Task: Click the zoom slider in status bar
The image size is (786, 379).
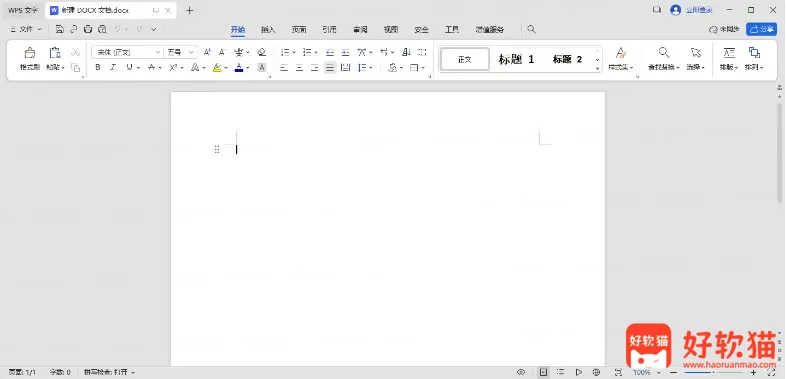Action: (x=713, y=372)
